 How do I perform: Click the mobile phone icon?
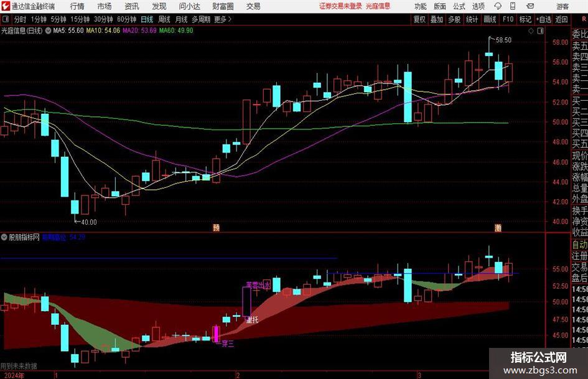(513, 6)
